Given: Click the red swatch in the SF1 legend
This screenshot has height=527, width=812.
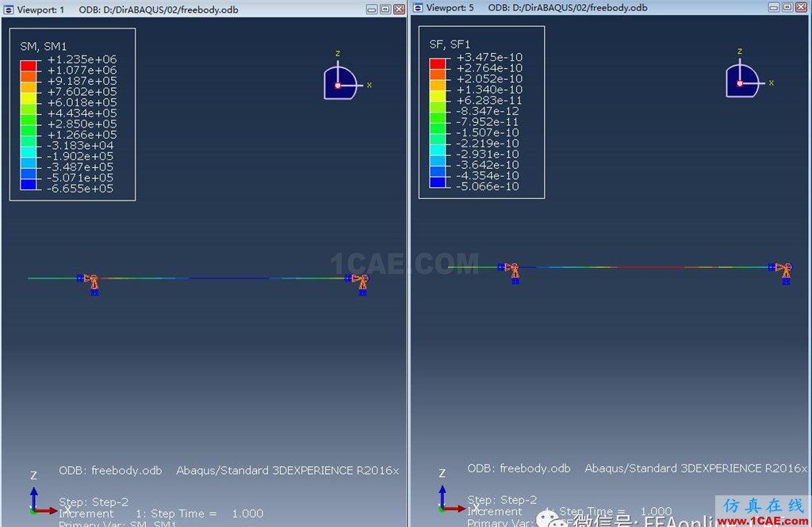Looking at the screenshot, I should click(437, 63).
